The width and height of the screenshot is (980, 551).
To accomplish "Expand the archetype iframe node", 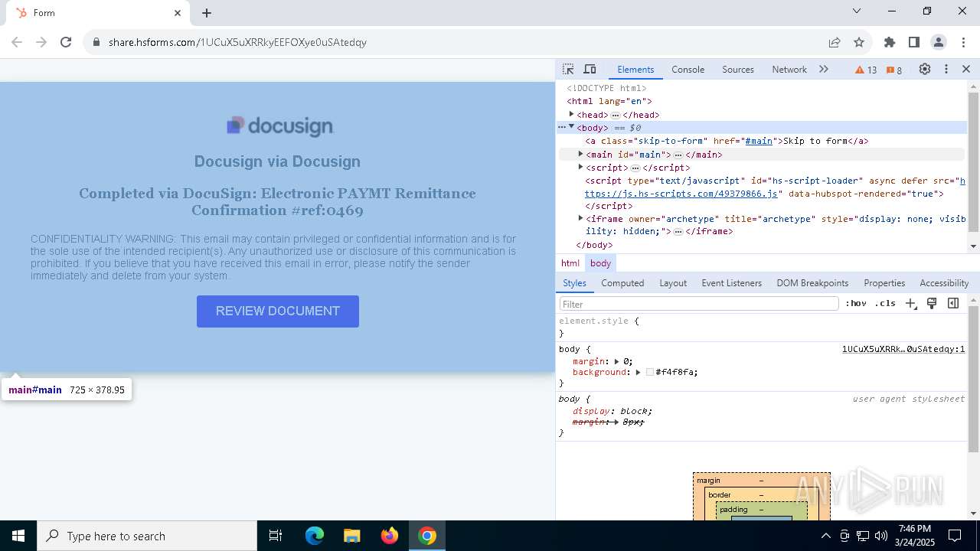I will coord(580,218).
